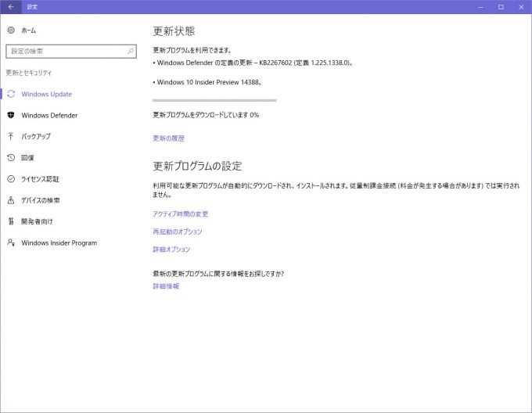This screenshot has height=413, width=532.
Task: Maximize the 設定 window
Action: [501, 7]
